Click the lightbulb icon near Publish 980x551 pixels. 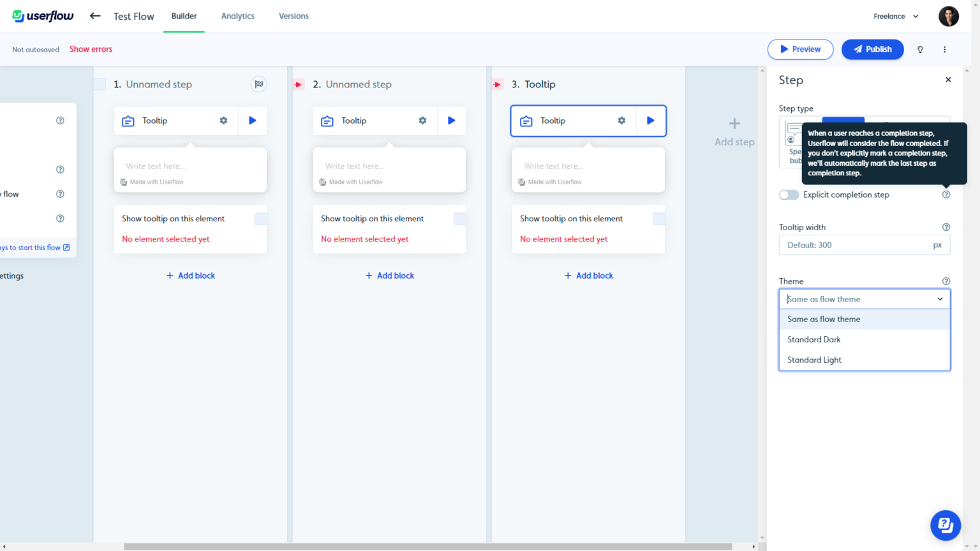920,49
